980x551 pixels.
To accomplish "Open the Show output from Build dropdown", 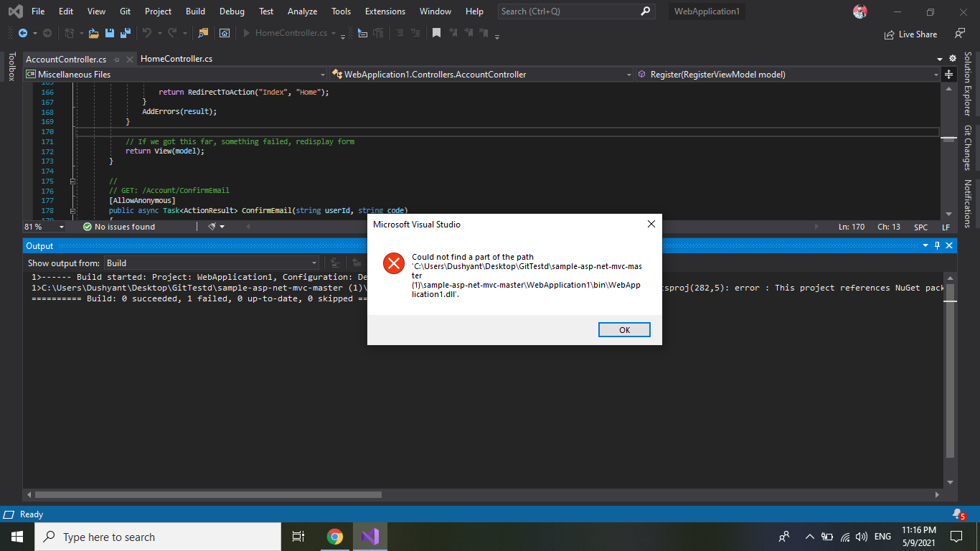I will tap(212, 263).
